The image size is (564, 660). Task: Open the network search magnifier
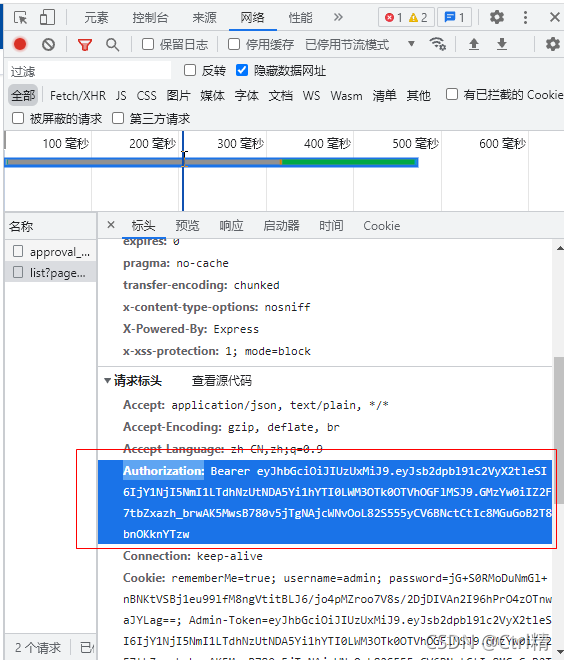coord(112,45)
